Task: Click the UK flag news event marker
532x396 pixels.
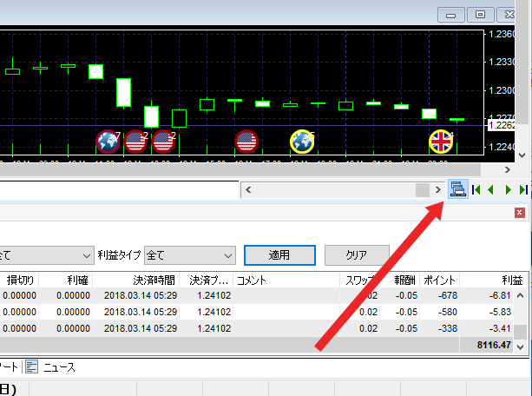Action: [441, 141]
